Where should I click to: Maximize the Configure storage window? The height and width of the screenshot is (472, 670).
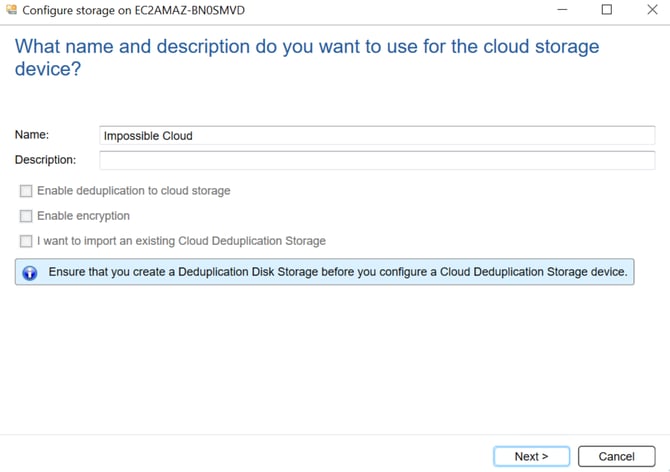(607, 9)
